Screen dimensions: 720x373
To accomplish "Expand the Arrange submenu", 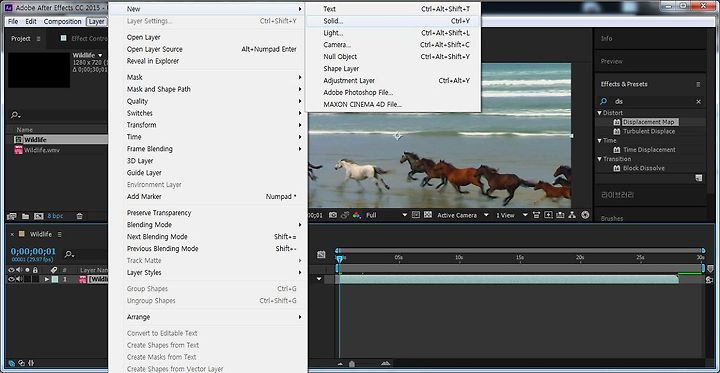I will point(208,317).
